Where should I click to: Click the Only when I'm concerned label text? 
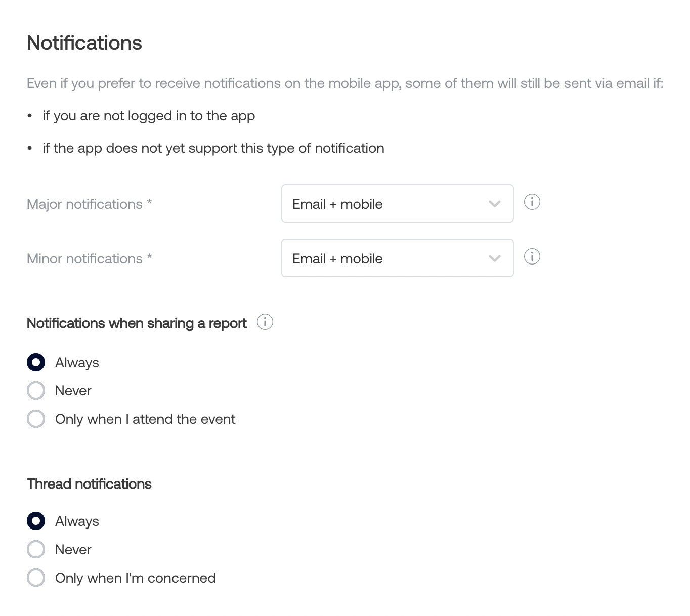tap(135, 578)
